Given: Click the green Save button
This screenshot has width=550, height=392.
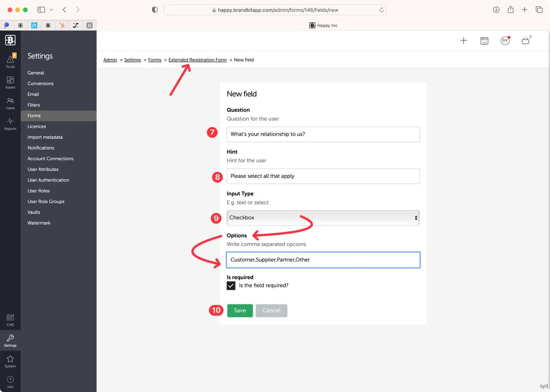Looking at the screenshot, I should pyautogui.click(x=240, y=310).
